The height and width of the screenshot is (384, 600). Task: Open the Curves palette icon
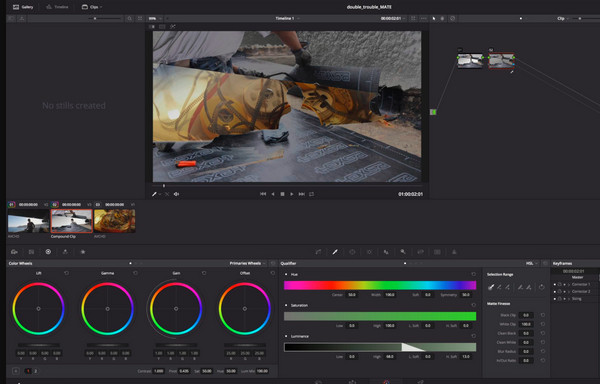pos(318,252)
